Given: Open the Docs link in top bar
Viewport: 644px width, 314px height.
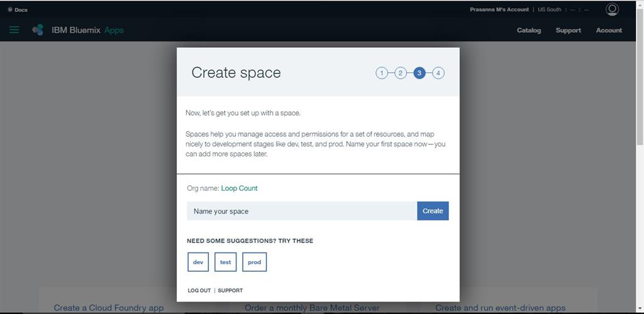Looking at the screenshot, I should (x=18, y=10).
